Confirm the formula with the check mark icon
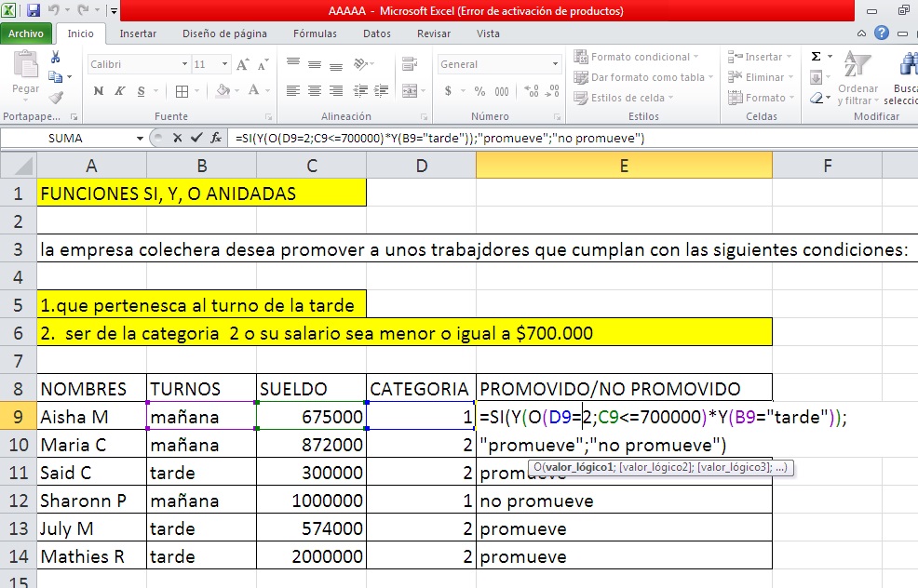 tap(196, 137)
